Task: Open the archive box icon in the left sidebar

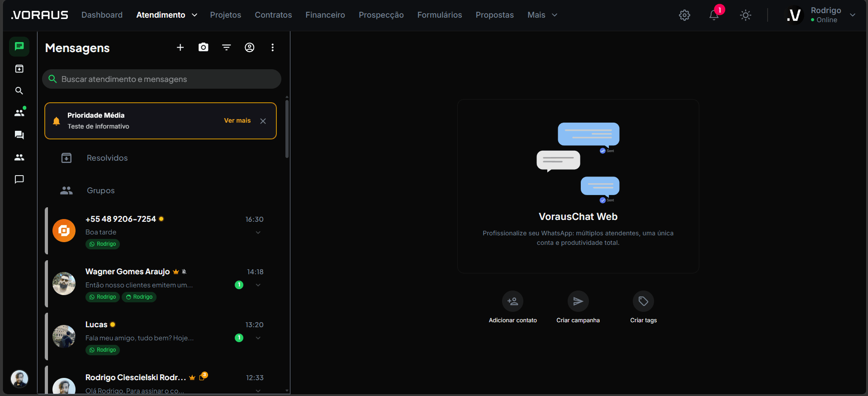Action: click(x=19, y=69)
